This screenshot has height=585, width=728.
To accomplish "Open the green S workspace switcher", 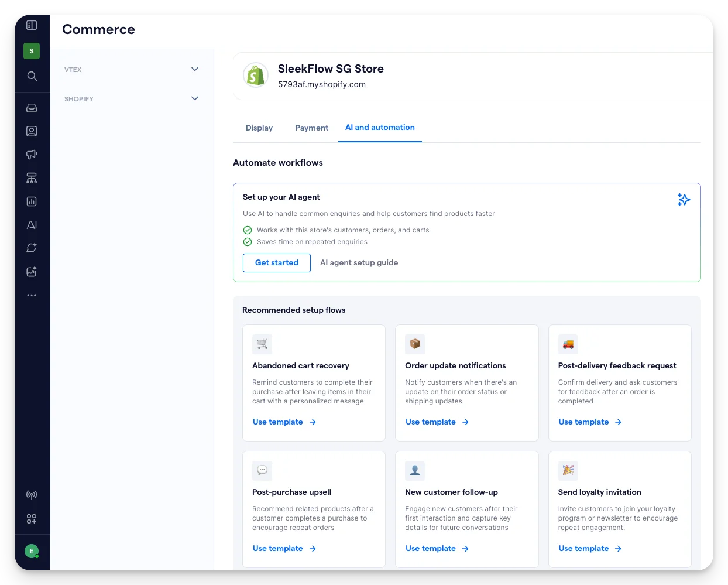I will point(32,51).
